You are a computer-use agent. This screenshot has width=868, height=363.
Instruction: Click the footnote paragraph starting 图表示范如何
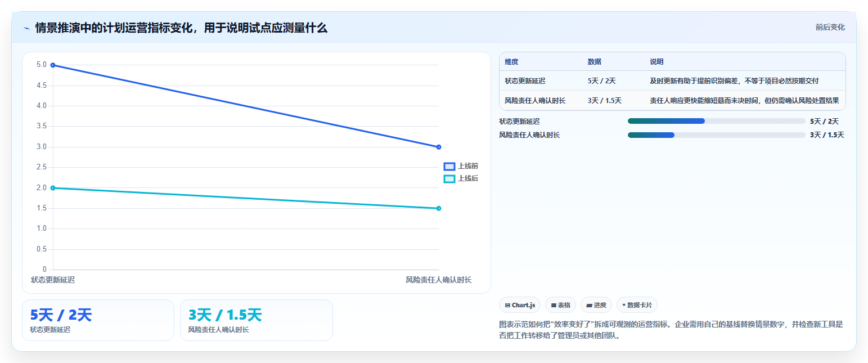tap(671, 330)
